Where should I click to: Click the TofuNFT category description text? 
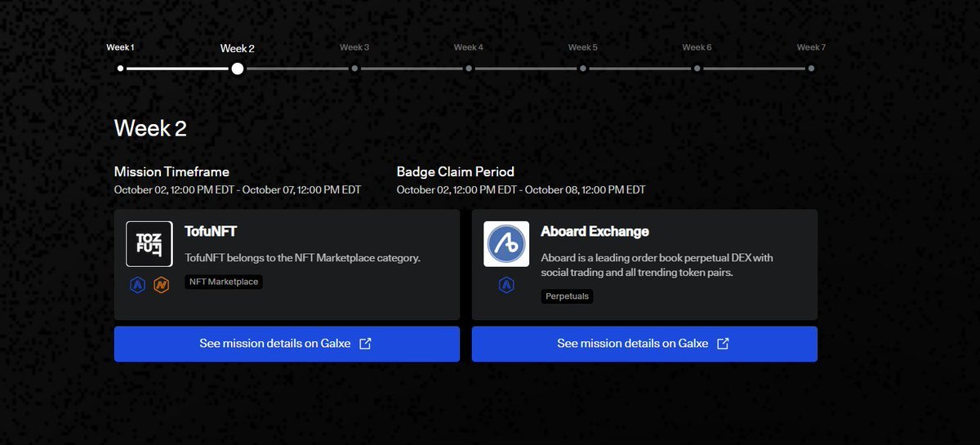click(x=302, y=258)
